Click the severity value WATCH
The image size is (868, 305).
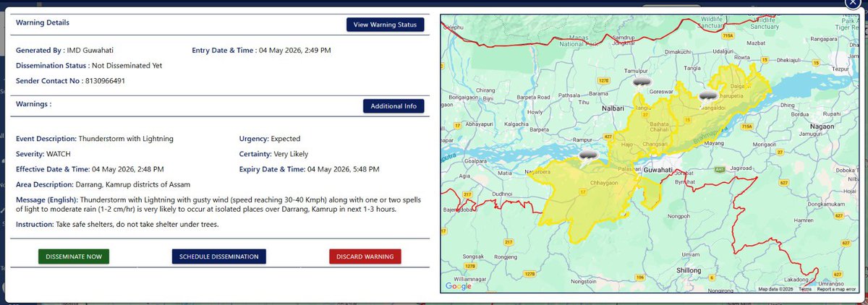click(59, 154)
